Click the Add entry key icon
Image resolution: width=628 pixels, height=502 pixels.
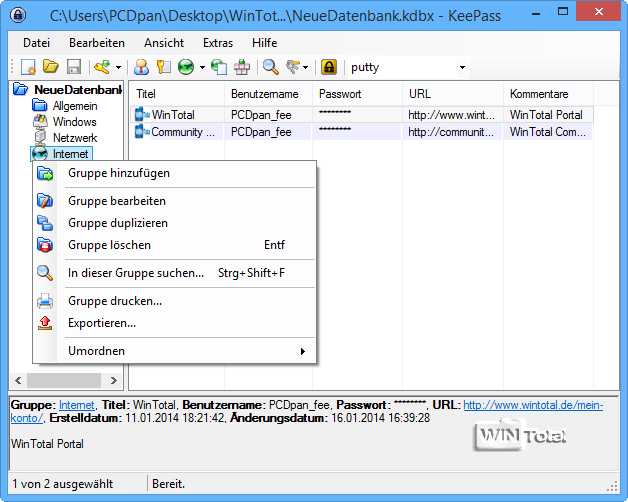tap(102, 67)
